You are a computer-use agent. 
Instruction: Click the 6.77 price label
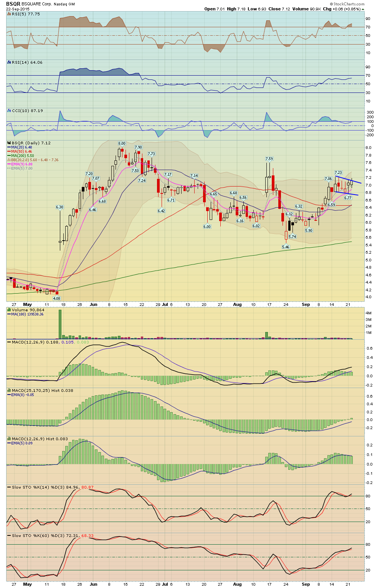tap(348, 198)
